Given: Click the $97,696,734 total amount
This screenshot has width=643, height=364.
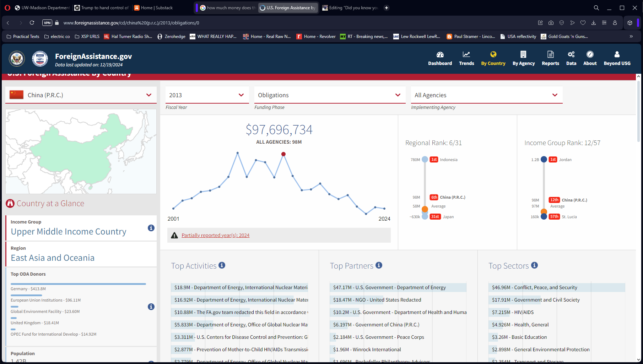Looking at the screenshot, I should [x=279, y=130].
